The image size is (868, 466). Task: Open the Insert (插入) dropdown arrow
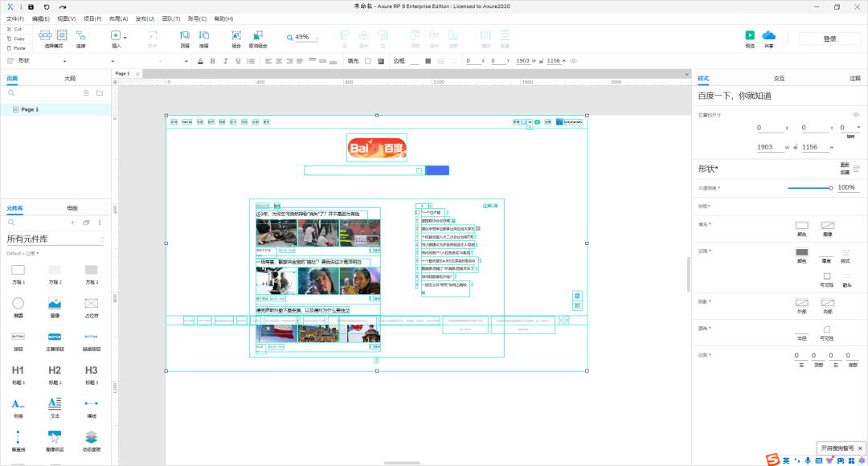point(125,37)
